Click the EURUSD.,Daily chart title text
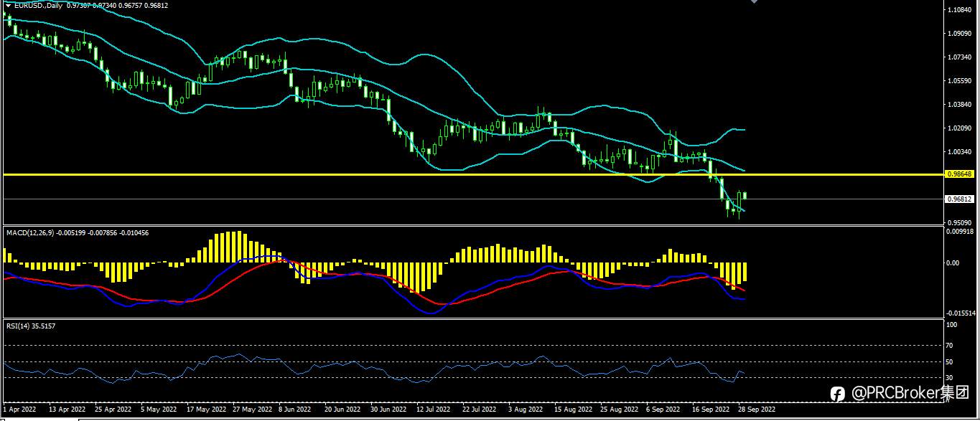Viewport: 980px width, 421px height. (39, 5)
